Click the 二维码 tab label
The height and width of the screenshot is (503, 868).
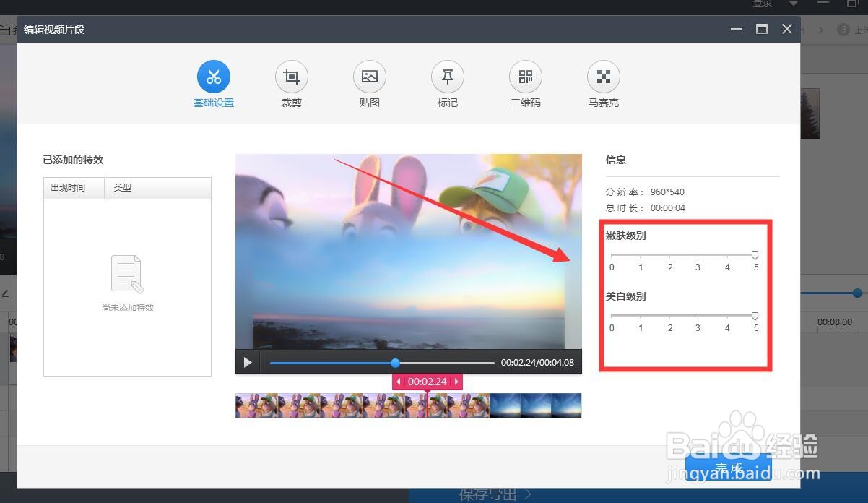click(526, 103)
